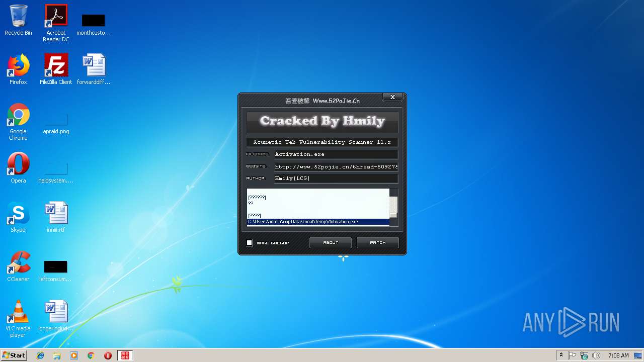The width and height of the screenshot is (644, 362).
Task: Show hidden tray icons arrow
Action: coord(561,355)
